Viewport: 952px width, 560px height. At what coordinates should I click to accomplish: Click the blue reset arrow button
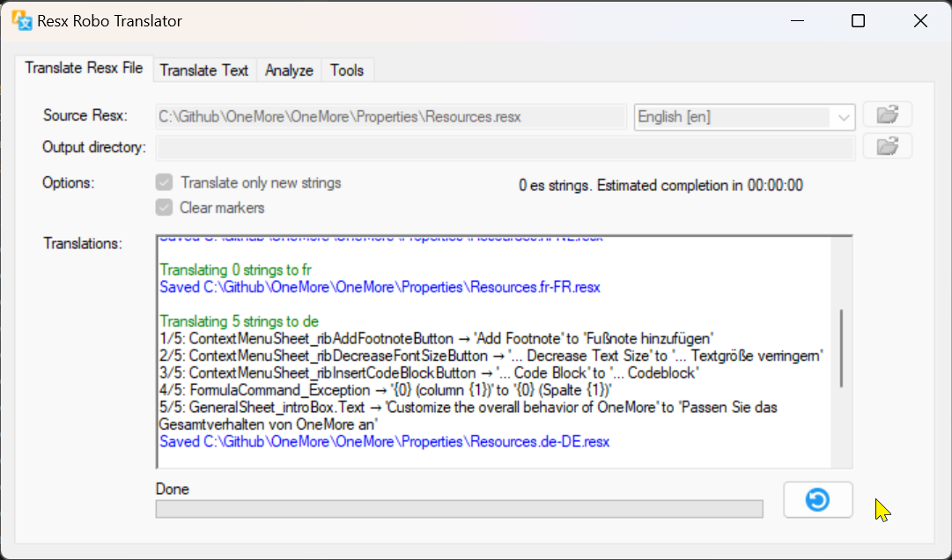pos(818,500)
